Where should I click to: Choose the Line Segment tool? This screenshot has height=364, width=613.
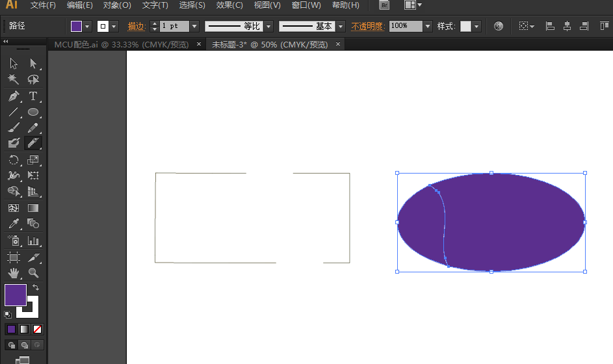pos(14,112)
